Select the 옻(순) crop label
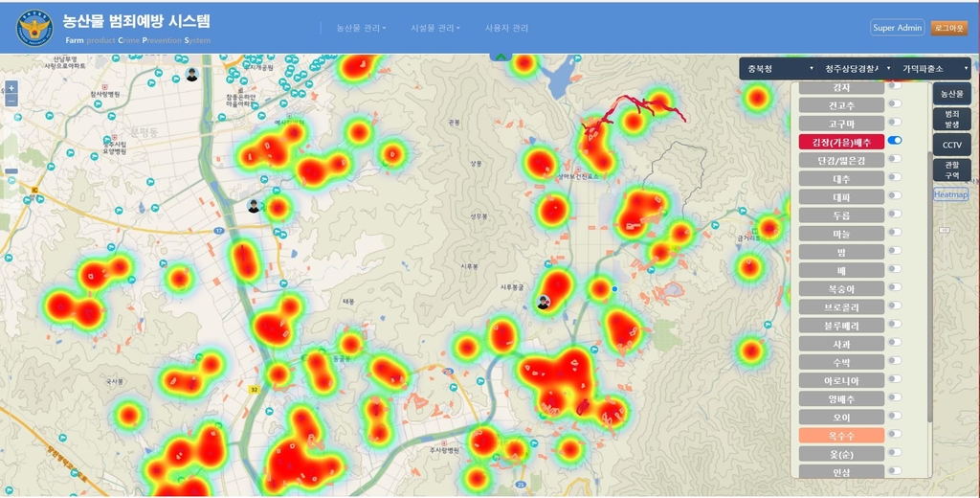This screenshot has width=980, height=498. point(841,454)
